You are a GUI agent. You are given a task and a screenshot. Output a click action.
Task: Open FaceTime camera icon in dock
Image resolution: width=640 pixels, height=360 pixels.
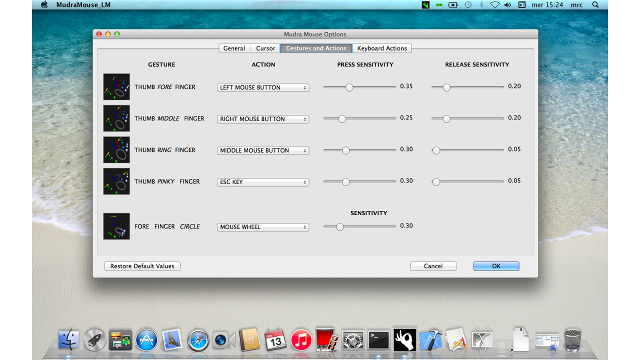click(224, 340)
